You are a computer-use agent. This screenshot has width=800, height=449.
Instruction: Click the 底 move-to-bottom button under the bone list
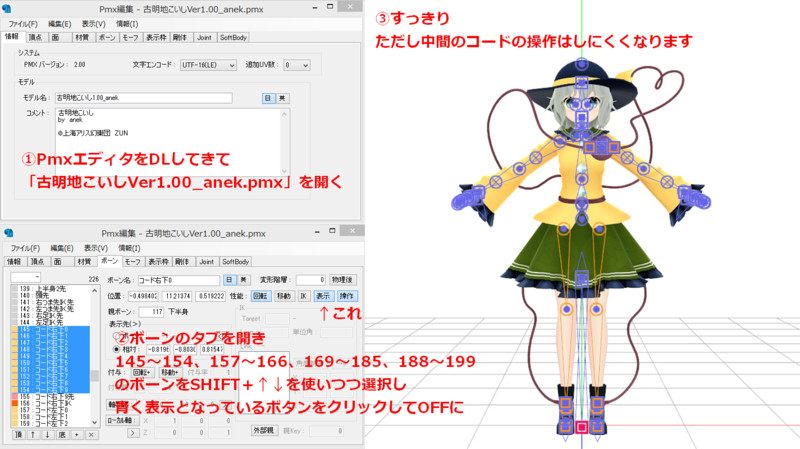tap(62, 435)
